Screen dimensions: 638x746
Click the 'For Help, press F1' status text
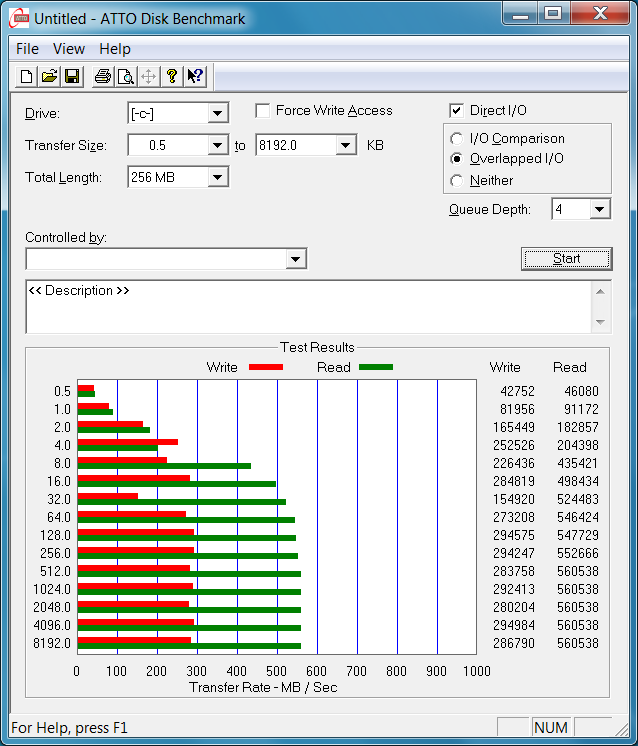(69, 728)
